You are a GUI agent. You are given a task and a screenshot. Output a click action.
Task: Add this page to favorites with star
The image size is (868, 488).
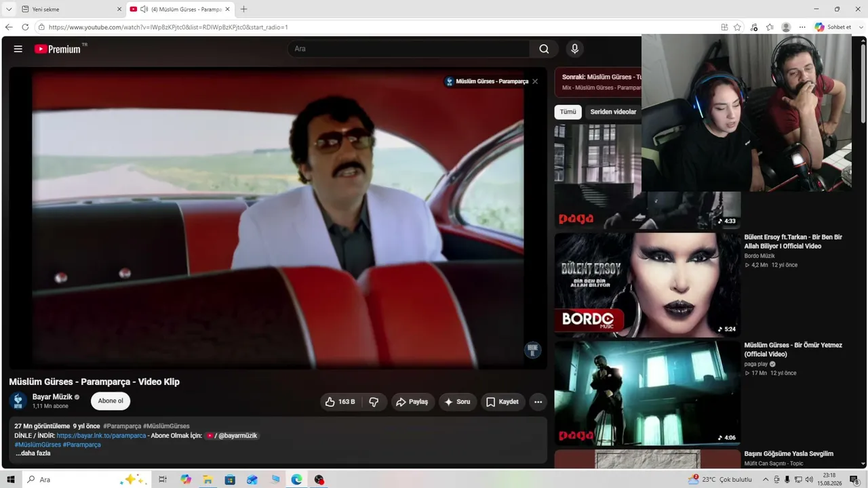coord(737,27)
